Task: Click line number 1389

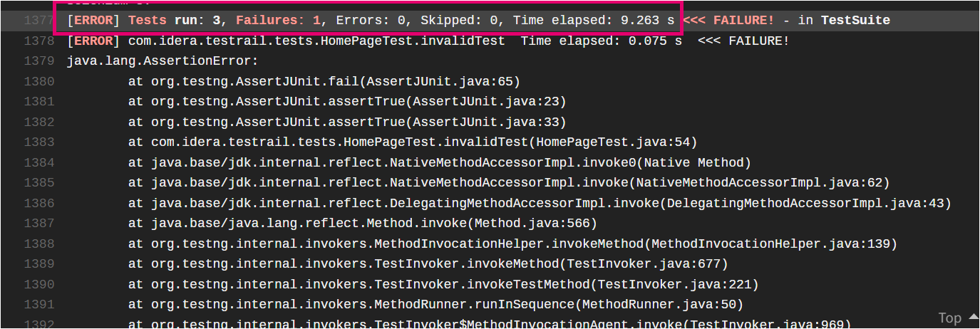Action: point(38,264)
